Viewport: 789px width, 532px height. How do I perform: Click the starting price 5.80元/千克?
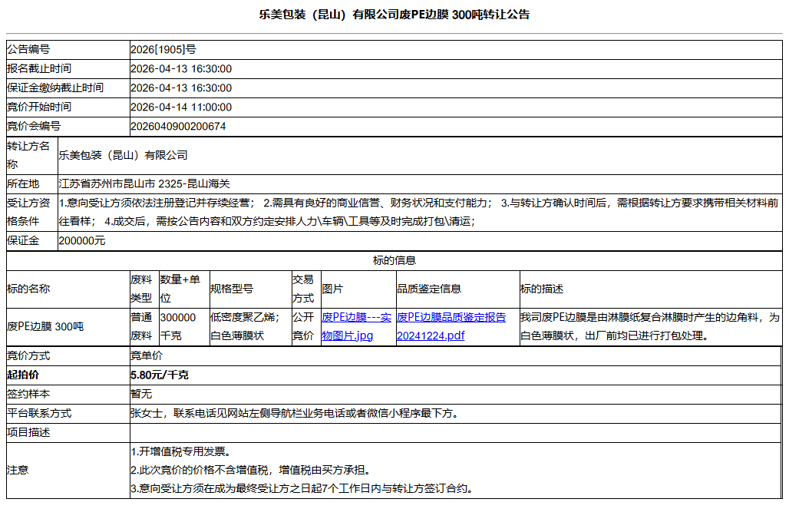point(160,375)
